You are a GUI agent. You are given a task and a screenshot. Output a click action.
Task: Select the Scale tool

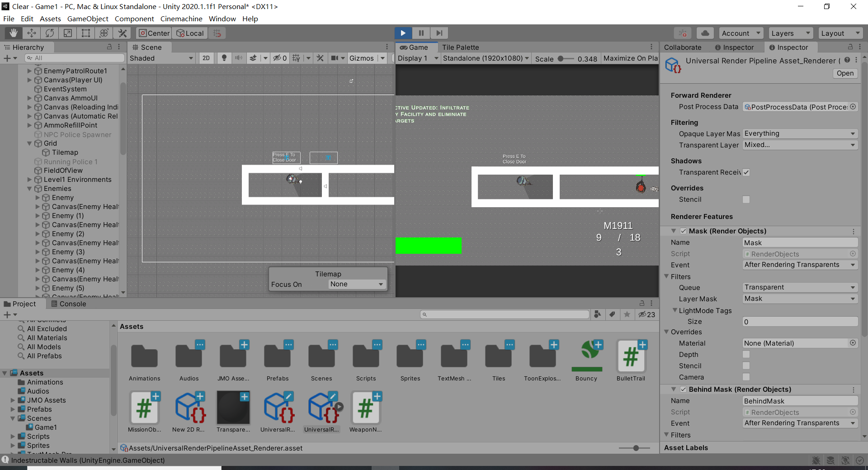[x=68, y=33]
